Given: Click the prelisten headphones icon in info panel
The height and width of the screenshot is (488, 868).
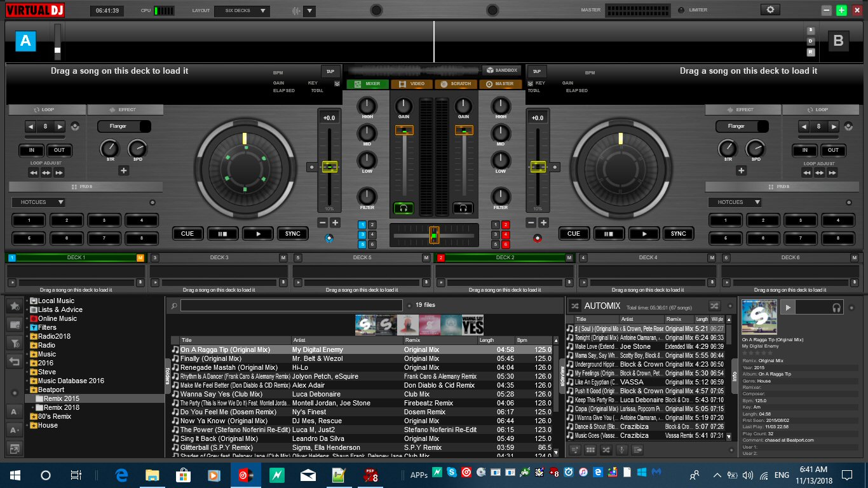Looking at the screenshot, I should 837,308.
